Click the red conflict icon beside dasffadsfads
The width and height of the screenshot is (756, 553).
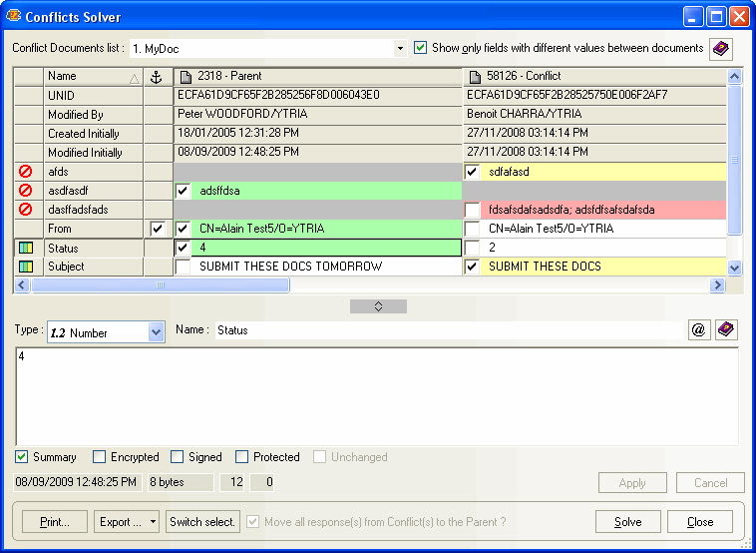(x=26, y=210)
